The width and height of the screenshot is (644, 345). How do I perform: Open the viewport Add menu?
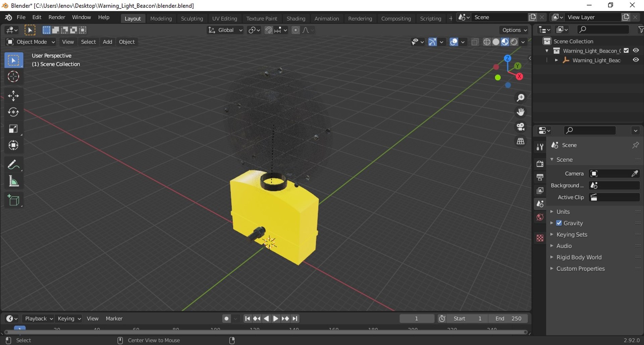107,42
